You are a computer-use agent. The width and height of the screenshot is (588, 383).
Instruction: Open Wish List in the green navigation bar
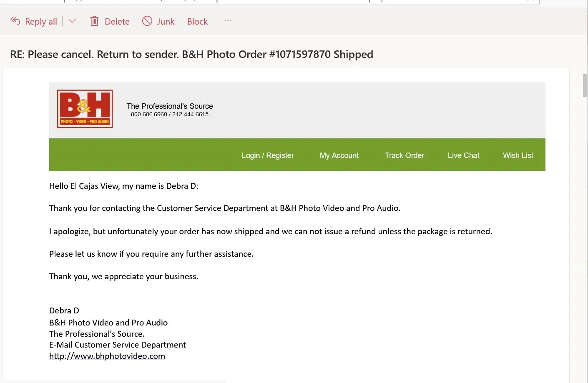point(518,155)
